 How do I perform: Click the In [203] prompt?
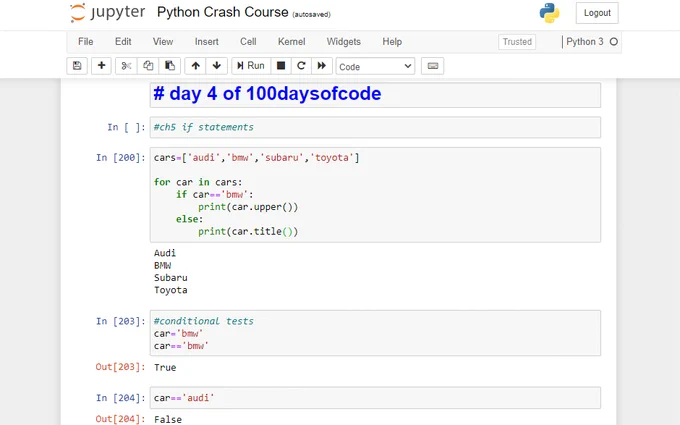pyautogui.click(x=121, y=321)
